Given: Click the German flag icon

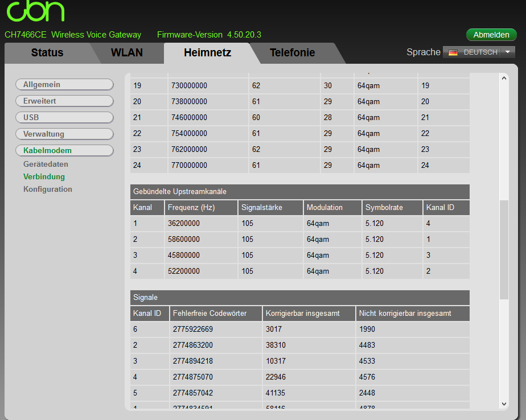Looking at the screenshot, I should [453, 52].
